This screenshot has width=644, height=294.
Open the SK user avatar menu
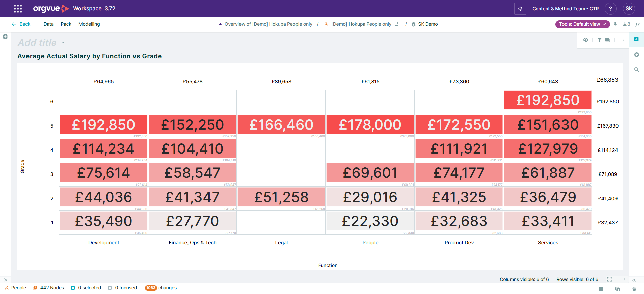[629, 9]
